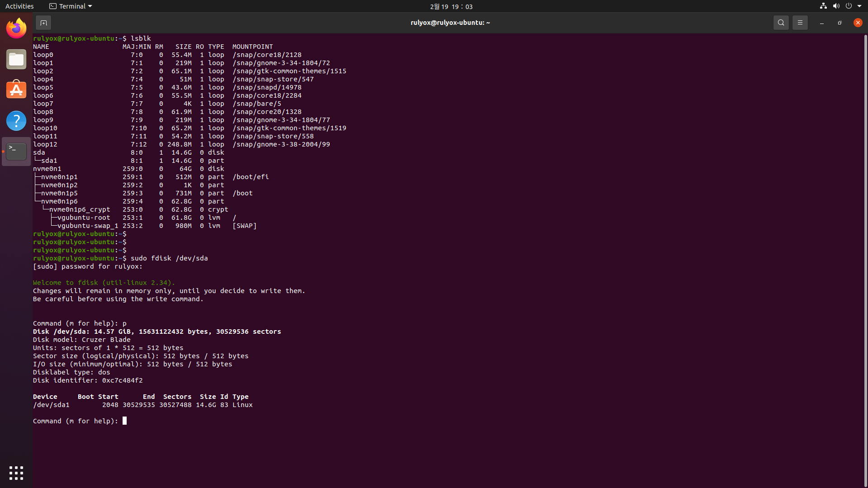This screenshot has height=488, width=868.
Task: Click 'Be careful before using the write command.'
Action: (119, 299)
